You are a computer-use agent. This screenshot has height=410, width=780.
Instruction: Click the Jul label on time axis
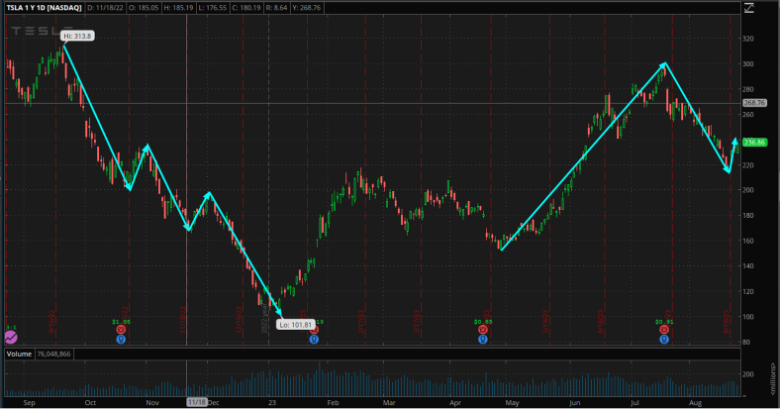click(634, 403)
